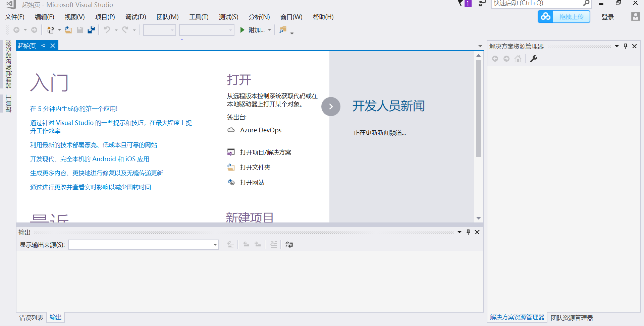
Task: Click the Quick Launch magnifier icon
Action: [586, 3]
